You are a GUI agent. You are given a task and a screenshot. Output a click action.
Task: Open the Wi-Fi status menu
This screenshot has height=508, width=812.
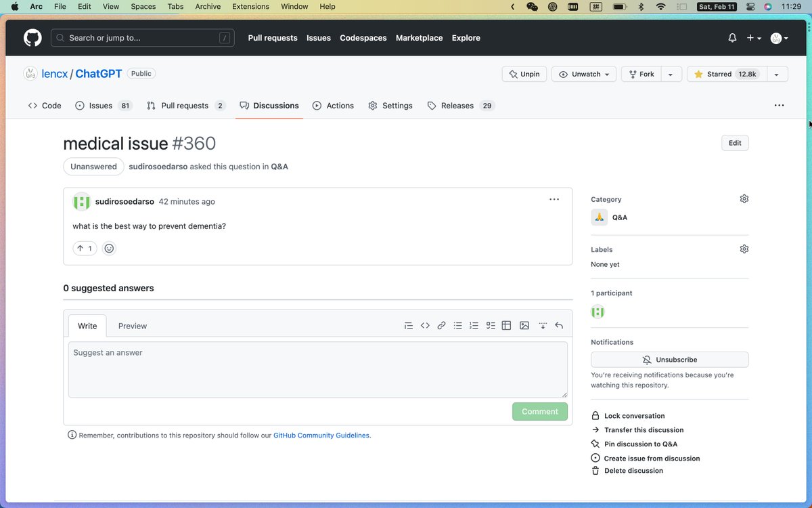[660, 7]
